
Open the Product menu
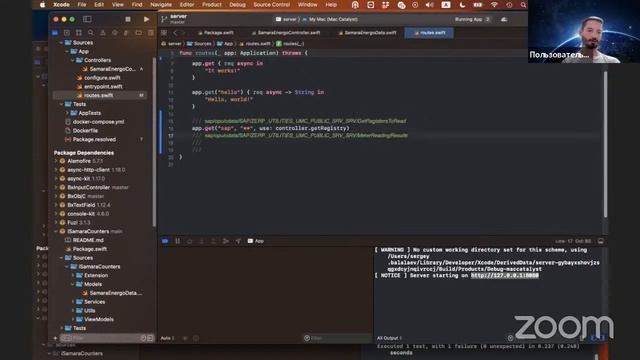pyautogui.click(x=212, y=4)
